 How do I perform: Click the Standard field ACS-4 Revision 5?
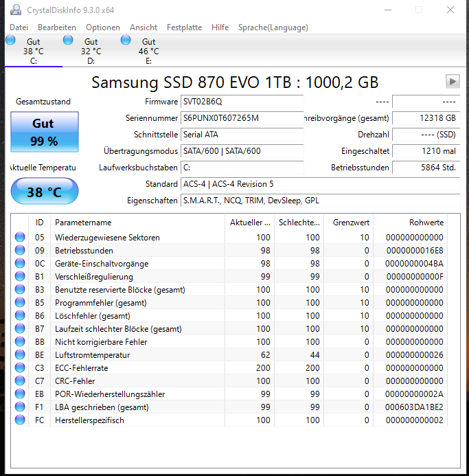pos(320,184)
